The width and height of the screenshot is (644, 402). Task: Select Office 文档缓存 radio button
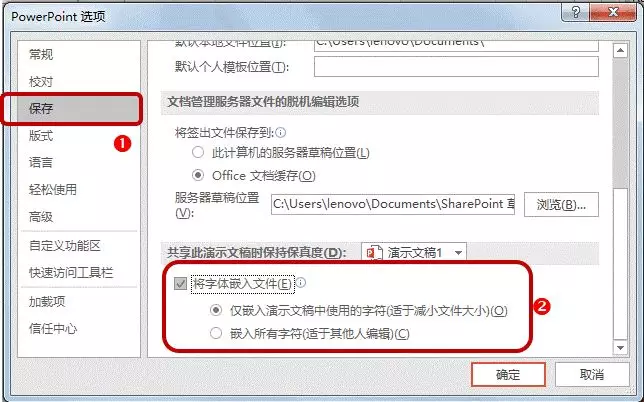[198, 175]
